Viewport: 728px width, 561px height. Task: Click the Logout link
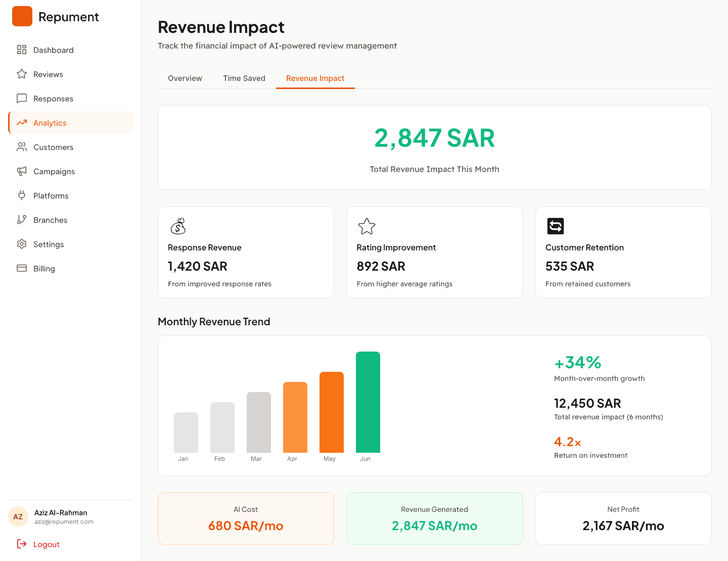pos(47,544)
